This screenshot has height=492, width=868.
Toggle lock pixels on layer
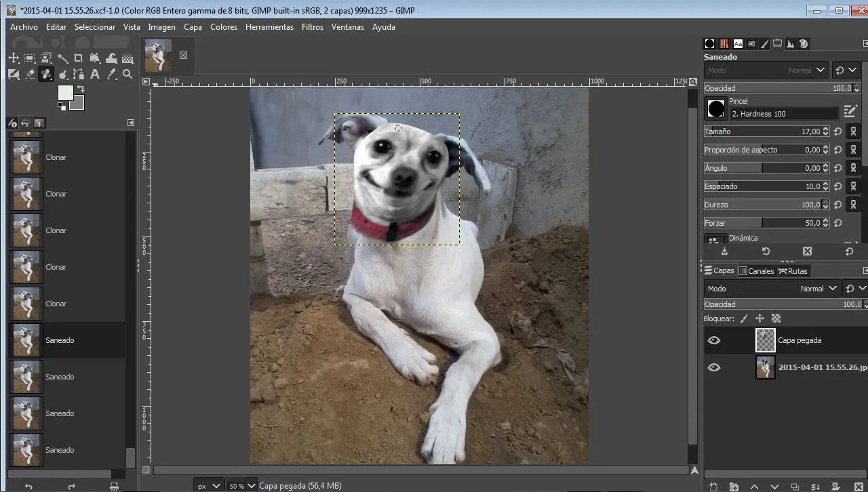click(744, 318)
